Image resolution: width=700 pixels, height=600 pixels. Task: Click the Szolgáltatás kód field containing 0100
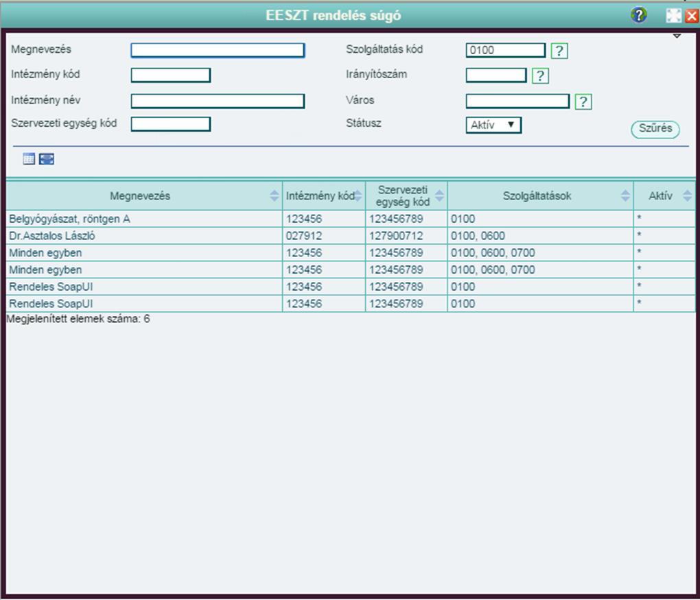(x=505, y=50)
